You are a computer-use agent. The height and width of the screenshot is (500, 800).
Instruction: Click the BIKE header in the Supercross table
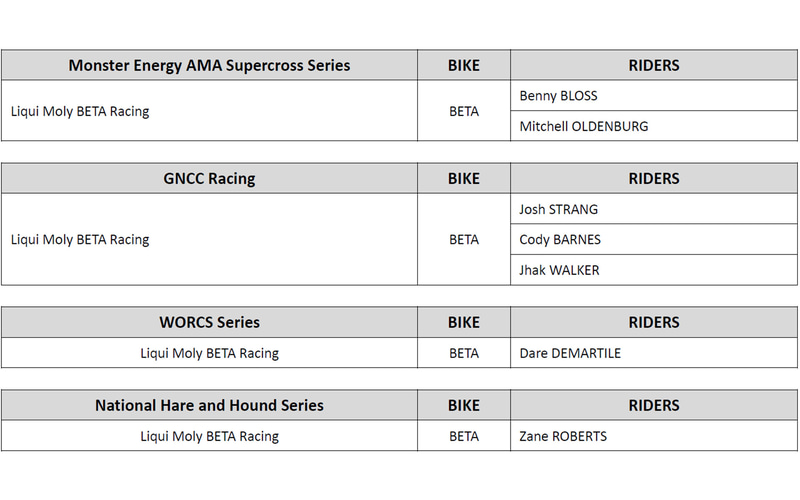(x=464, y=66)
